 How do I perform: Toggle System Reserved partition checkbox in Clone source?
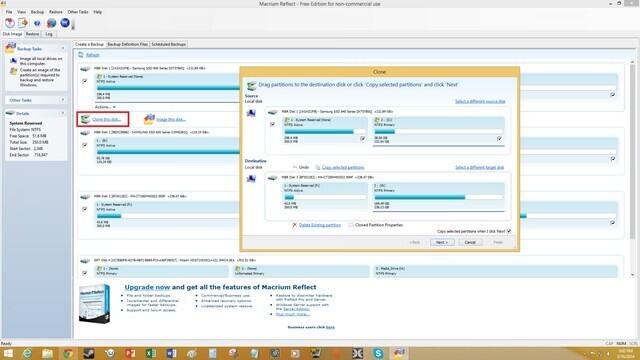pyautogui.click(x=362, y=139)
